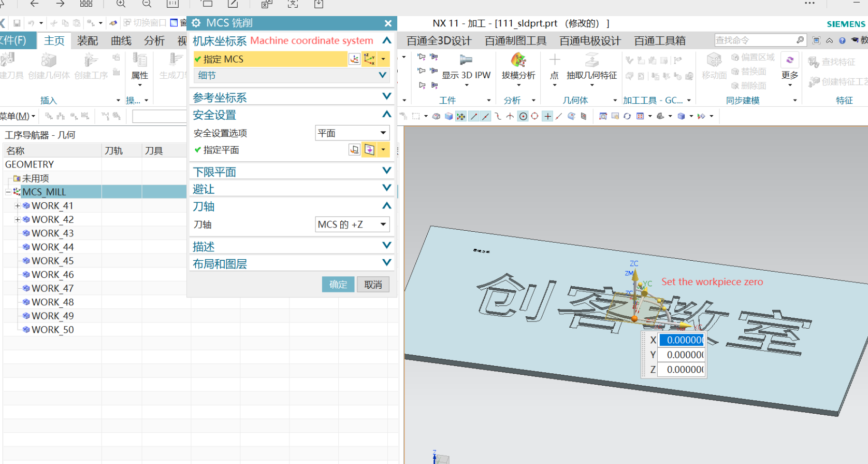Open the 曲线 ribbon tab
This screenshot has height=464, width=868.
[121, 40]
